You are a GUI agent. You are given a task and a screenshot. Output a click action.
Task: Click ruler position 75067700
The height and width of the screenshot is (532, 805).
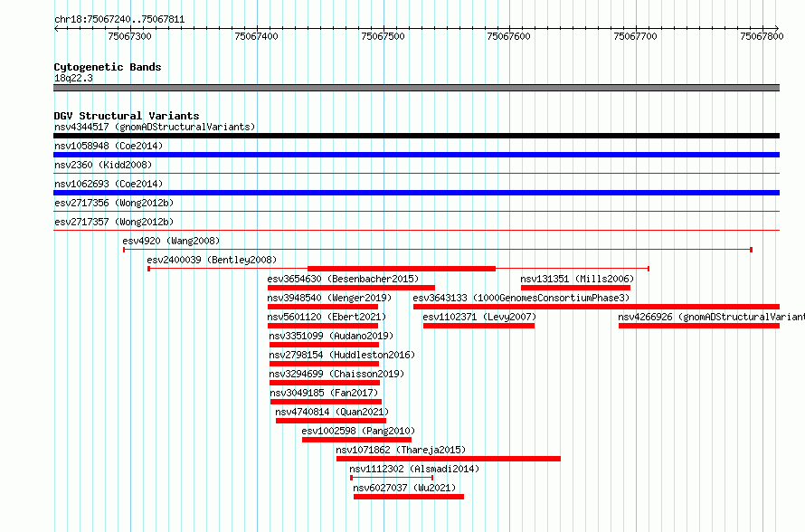[636, 36]
